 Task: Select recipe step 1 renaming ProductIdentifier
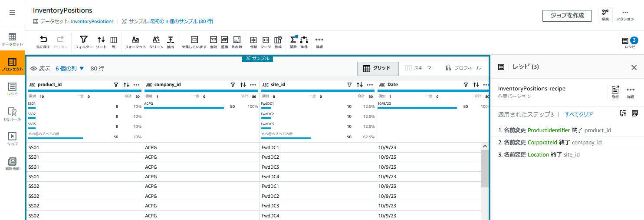[567, 130]
